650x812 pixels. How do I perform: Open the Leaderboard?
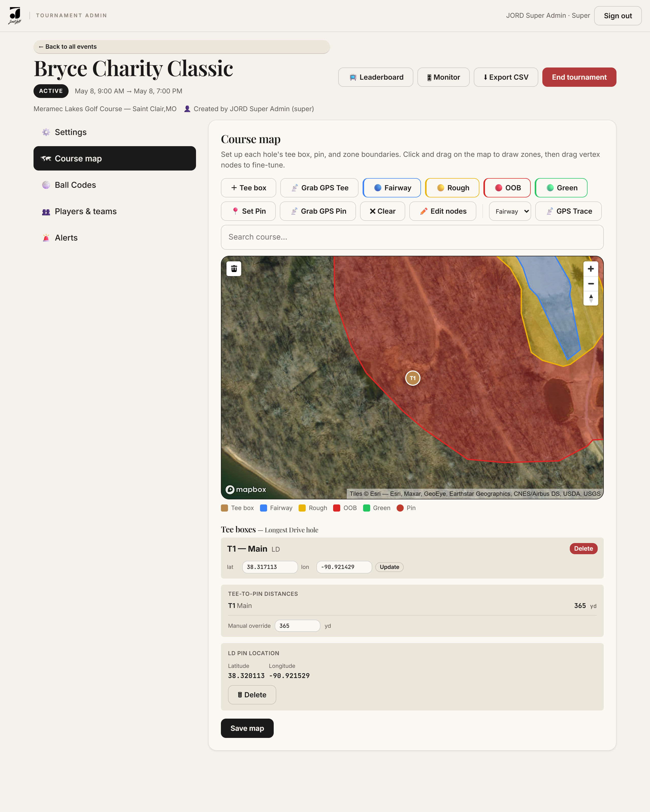coord(376,77)
